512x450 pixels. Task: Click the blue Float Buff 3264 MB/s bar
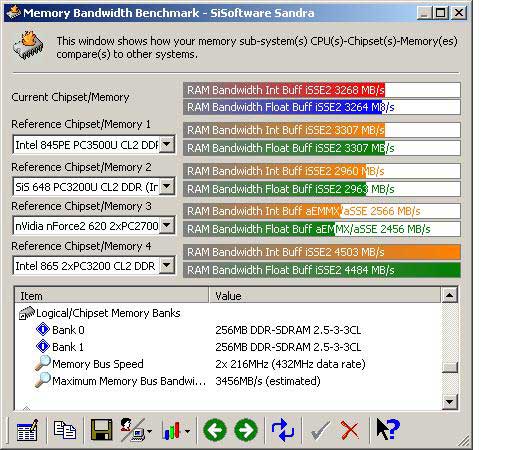tap(322, 107)
